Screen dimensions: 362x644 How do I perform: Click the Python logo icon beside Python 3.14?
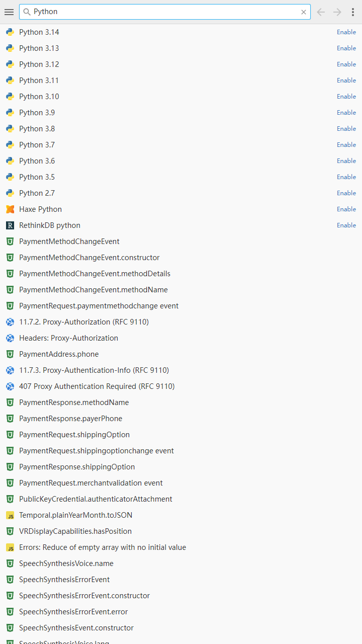pos(10,32)
